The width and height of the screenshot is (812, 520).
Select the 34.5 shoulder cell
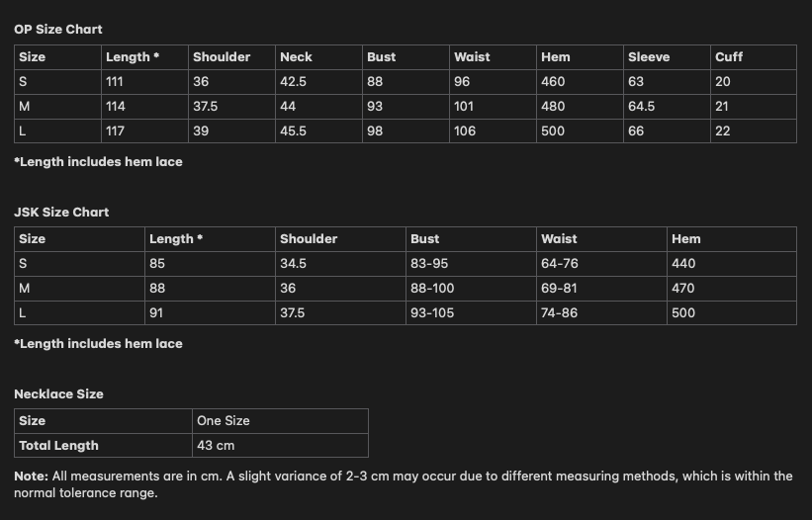pos(293,264)
